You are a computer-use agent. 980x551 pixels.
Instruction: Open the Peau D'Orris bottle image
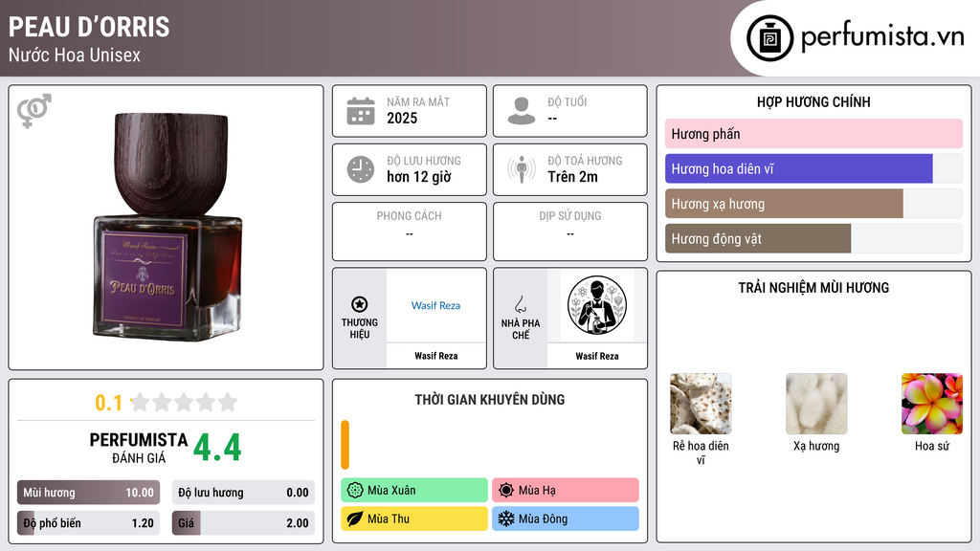pyautogui.click(x=167, y=227)
